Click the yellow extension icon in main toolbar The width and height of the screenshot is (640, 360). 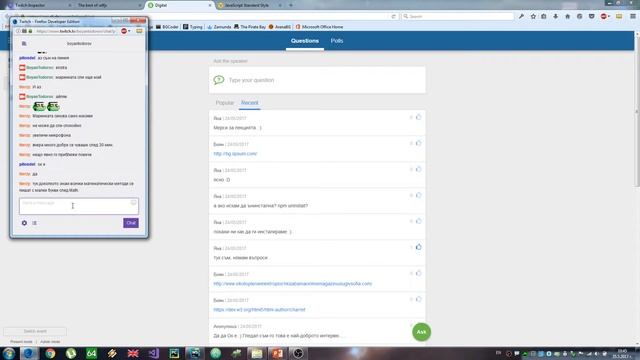[619, 16]
